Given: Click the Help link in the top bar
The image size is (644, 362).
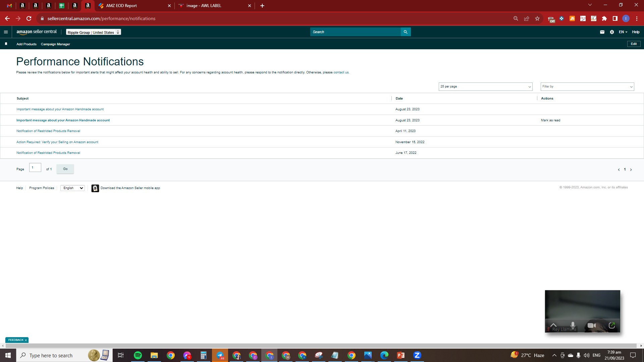Looking at the screenshot, I should (x=636, y=32).
